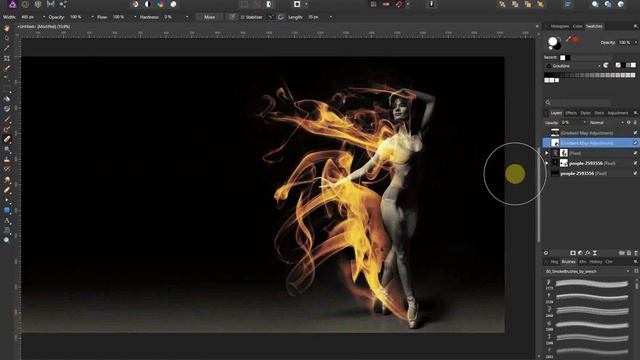The width and height of the screenshot is (640, 360).
Task: Toggle visibility of masked people-2593556 layer
Action: pos(635,163)
